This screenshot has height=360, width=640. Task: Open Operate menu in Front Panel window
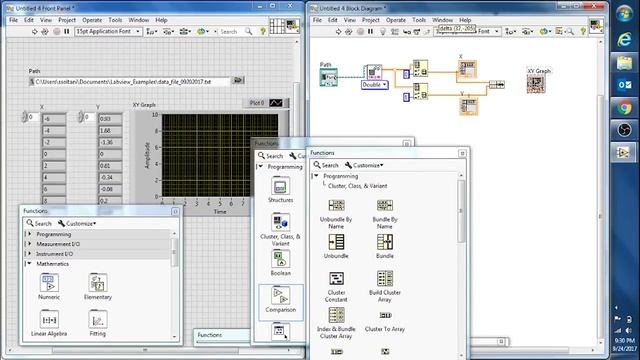92,20
